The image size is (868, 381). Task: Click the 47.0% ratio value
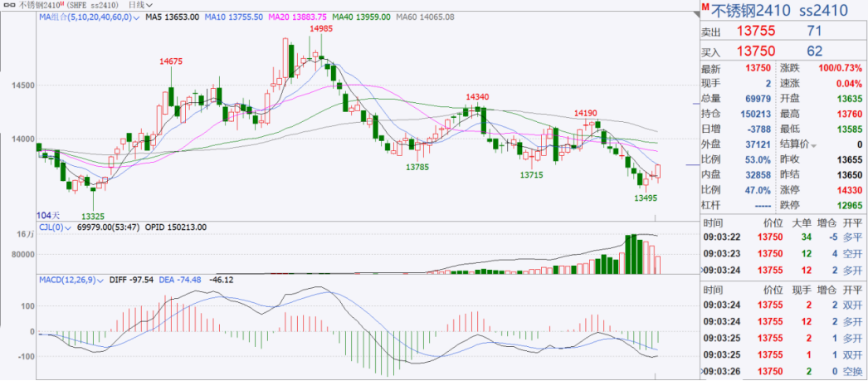click(758, 191)
